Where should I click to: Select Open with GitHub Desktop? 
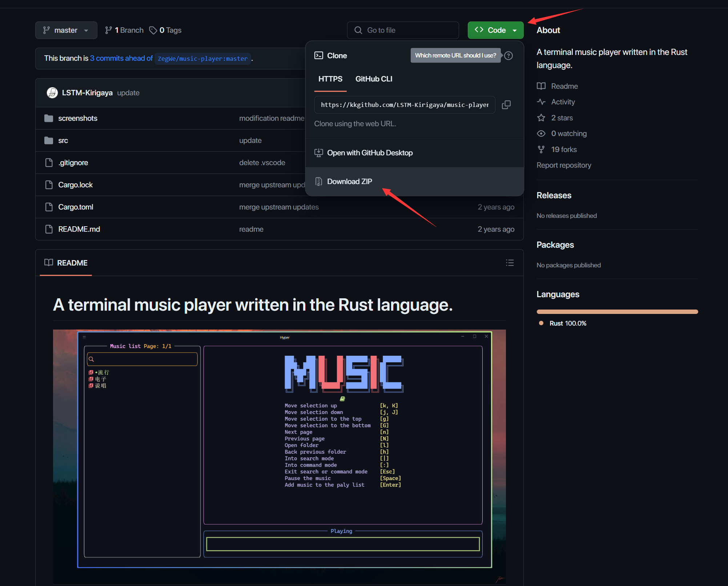click(x=370, y=153)
